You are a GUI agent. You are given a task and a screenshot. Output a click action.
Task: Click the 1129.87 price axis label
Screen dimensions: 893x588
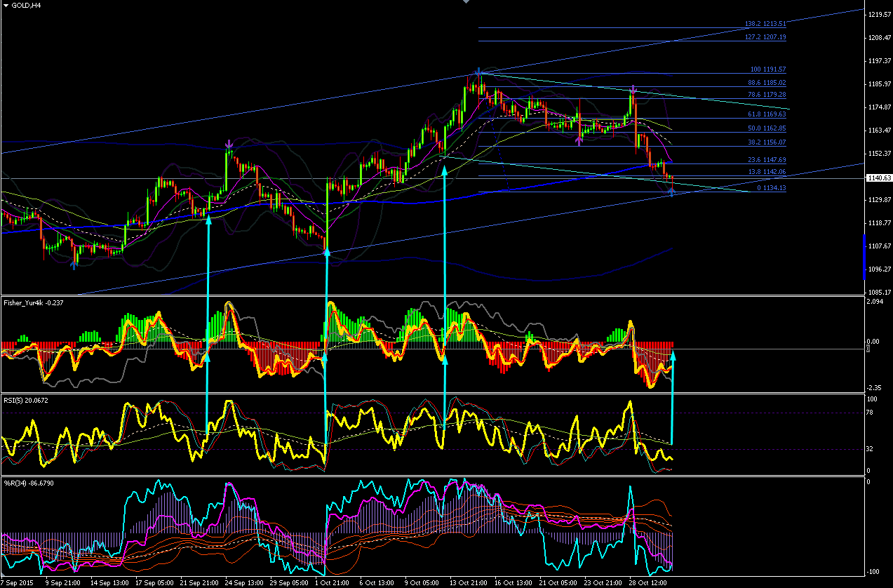click(878, 199)
